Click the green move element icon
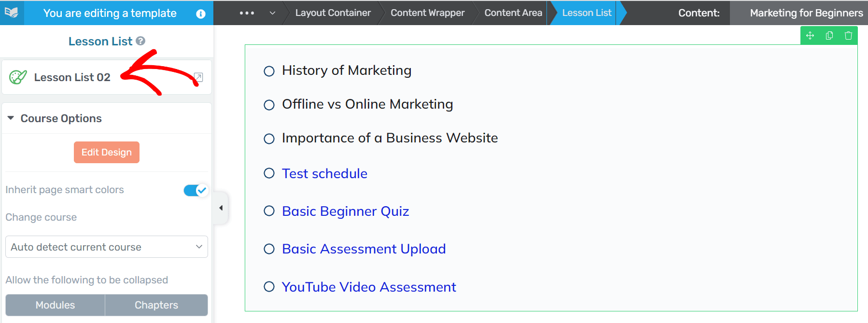This screenshot has width=868, height=323. [810, 36]
